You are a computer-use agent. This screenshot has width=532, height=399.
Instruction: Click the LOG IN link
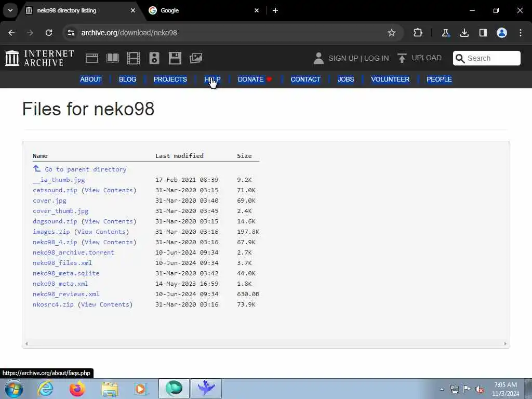pyautogui.click(x=376, y=58)
